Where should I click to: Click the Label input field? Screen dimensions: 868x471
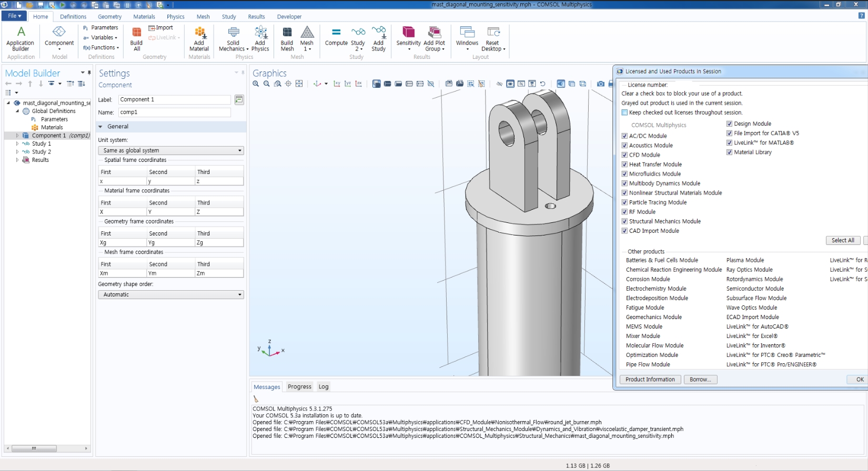coord(174,99)
